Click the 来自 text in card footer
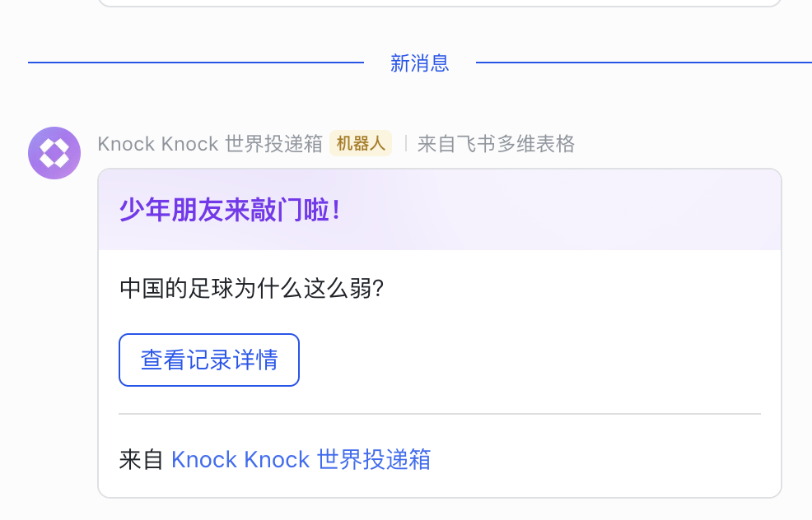Screen dimensions: 812x520 tap(142, 459)
